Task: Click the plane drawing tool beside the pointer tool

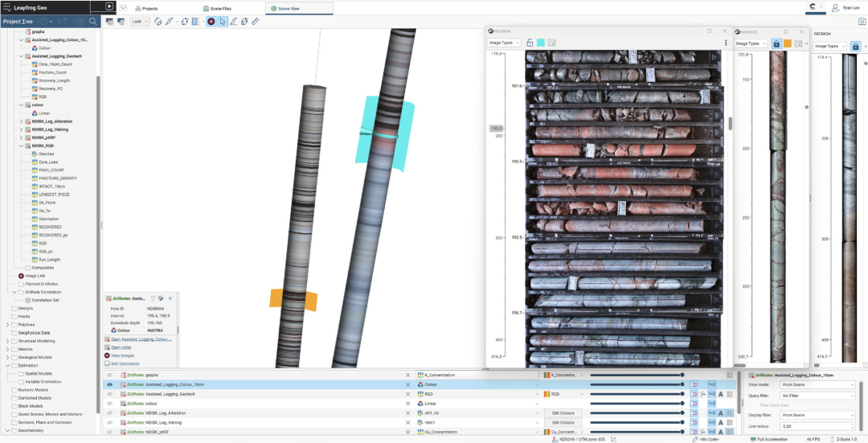Action: coord(234,22)
